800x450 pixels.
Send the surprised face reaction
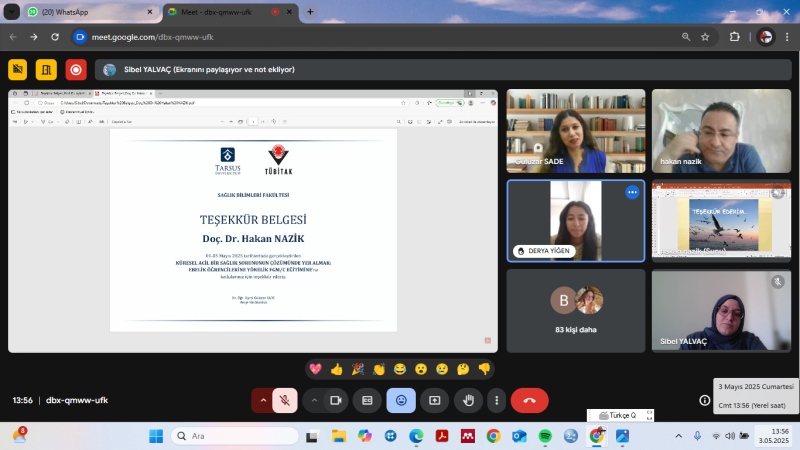(x=421, y=369)
